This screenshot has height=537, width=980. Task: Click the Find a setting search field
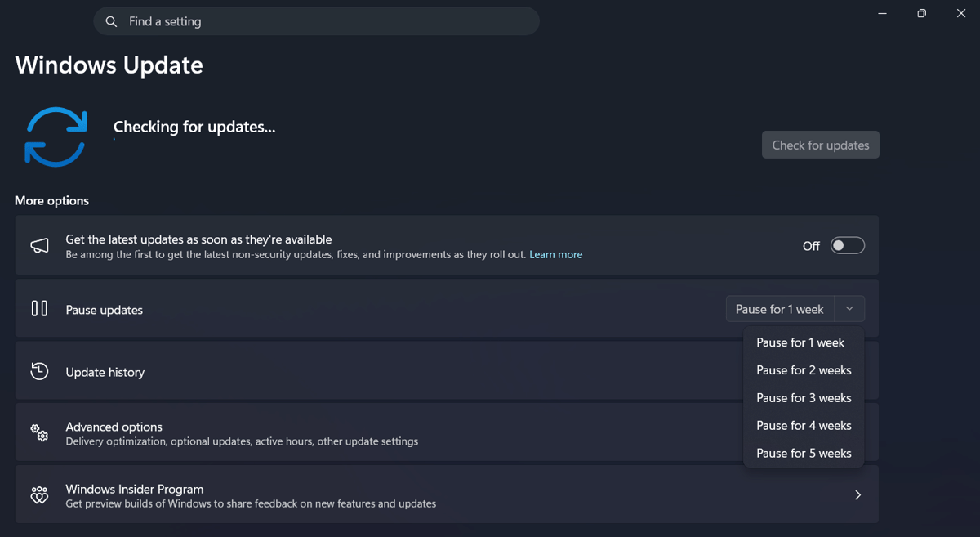pos(327,22)
